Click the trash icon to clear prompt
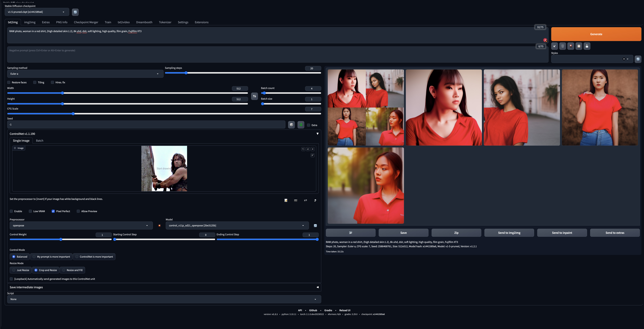This screenshot has height=329, width=644. 562,46
